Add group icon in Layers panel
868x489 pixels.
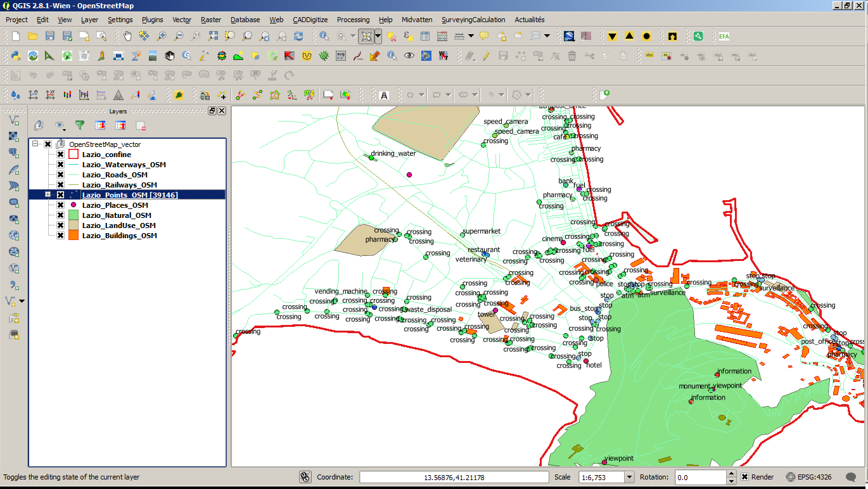click(39, 125)
